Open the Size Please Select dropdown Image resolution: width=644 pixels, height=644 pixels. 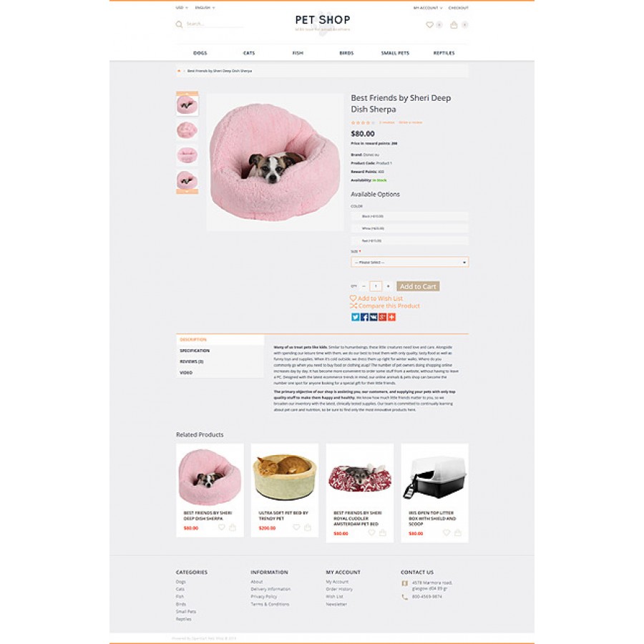pyautogui.click(x=410, y=262)
